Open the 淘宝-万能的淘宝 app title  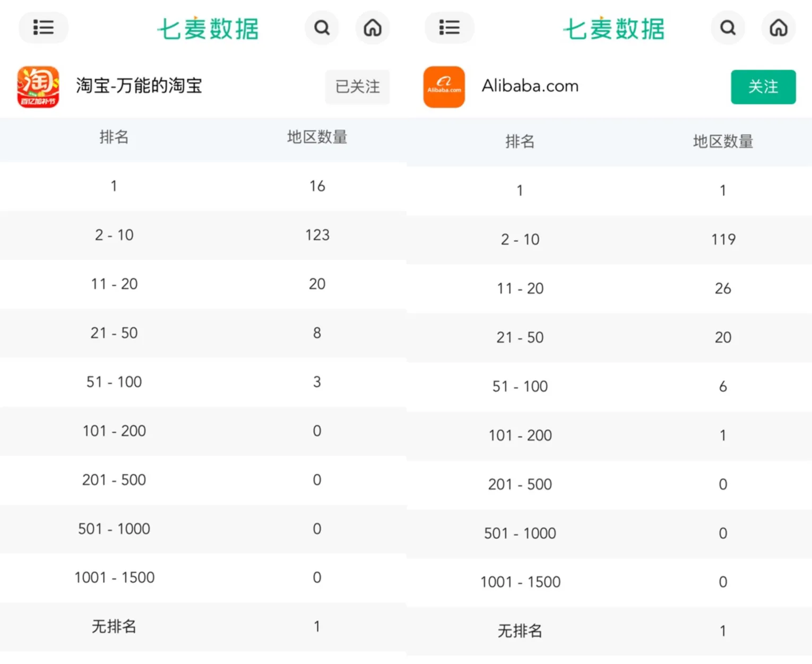tap(139, 86)
